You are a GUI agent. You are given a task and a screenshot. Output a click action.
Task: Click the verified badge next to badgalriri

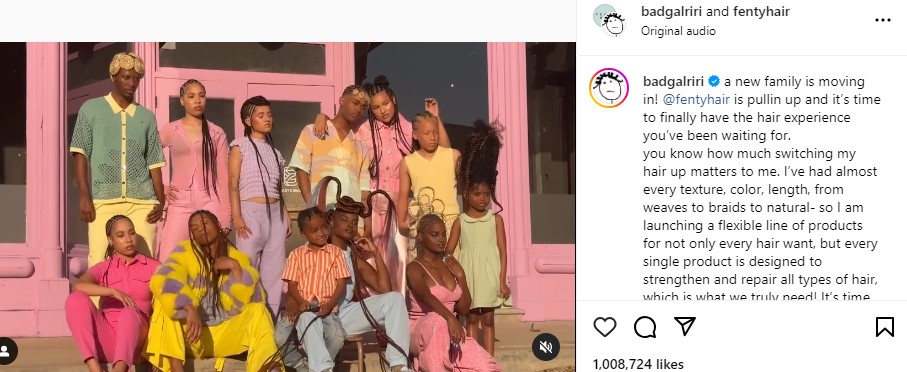tap(714, 81)
